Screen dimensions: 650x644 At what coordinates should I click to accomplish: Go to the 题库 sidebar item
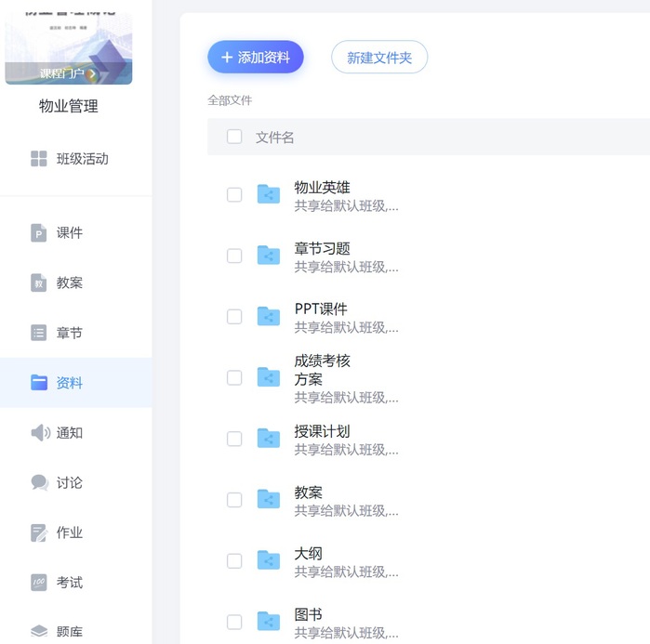[69, 632]
